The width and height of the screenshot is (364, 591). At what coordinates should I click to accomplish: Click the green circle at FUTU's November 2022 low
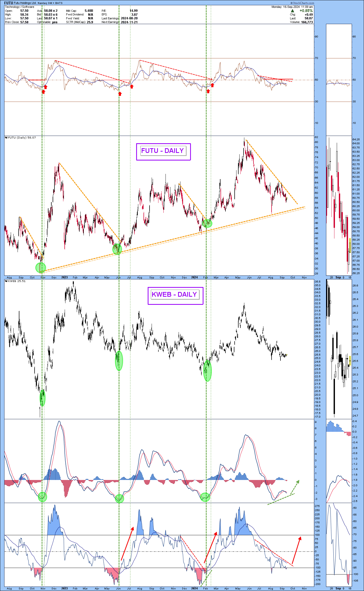click(x=41, y=267)
